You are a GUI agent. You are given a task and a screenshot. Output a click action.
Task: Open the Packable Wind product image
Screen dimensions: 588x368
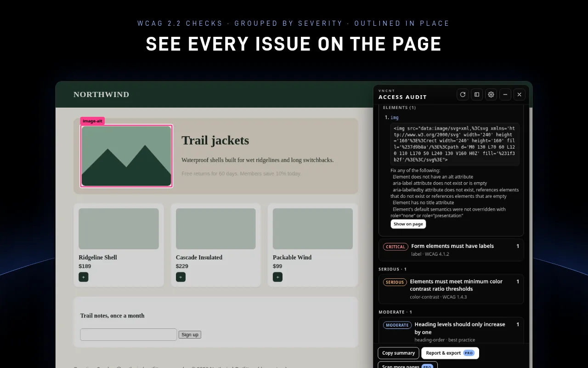[x=313, y=229]
